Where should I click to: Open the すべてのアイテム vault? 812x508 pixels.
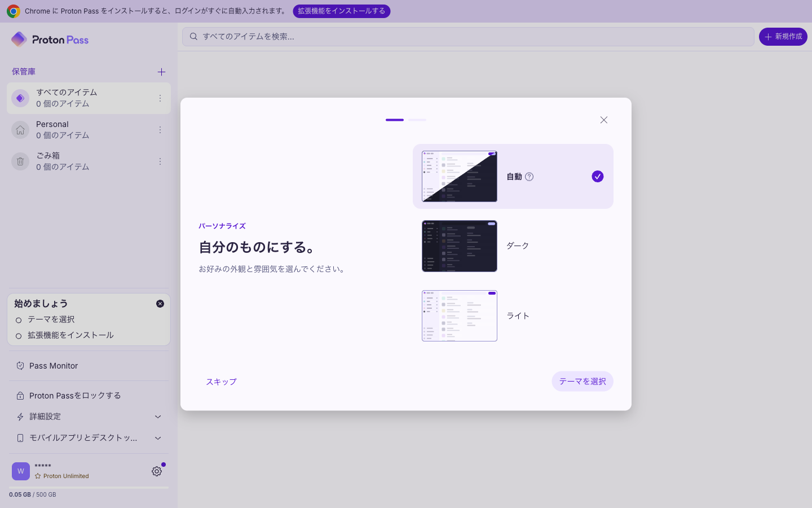tap(89, 98)
